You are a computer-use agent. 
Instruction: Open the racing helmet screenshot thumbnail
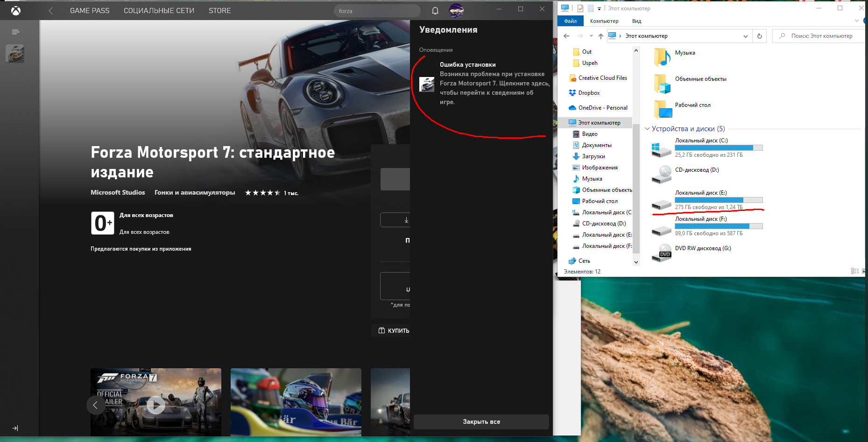[296, 402]
